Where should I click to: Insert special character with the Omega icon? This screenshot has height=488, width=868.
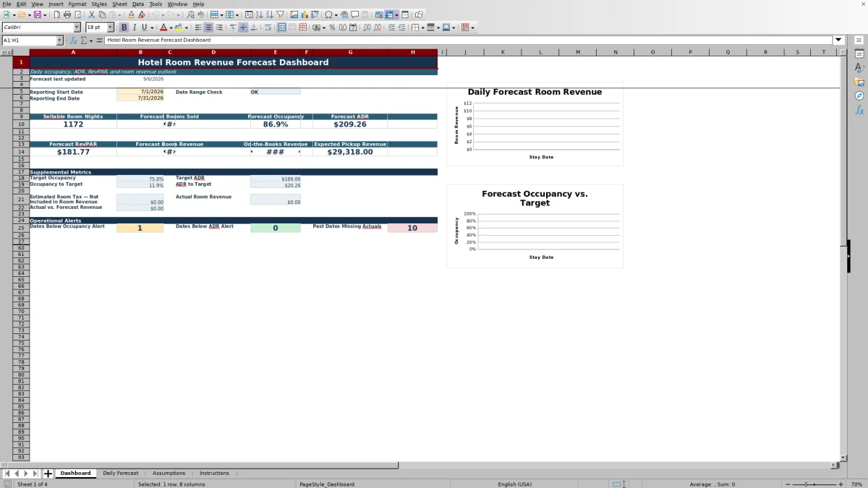(328, 14)
